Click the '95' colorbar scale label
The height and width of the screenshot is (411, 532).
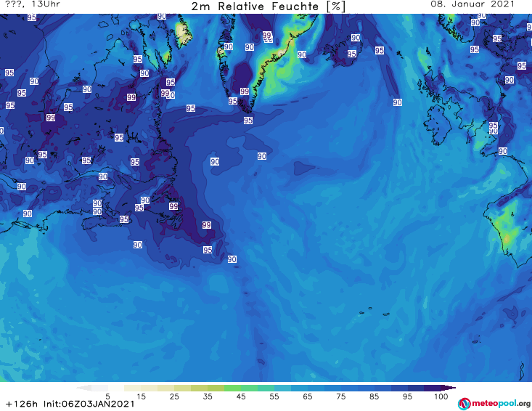tap(407, 396)
